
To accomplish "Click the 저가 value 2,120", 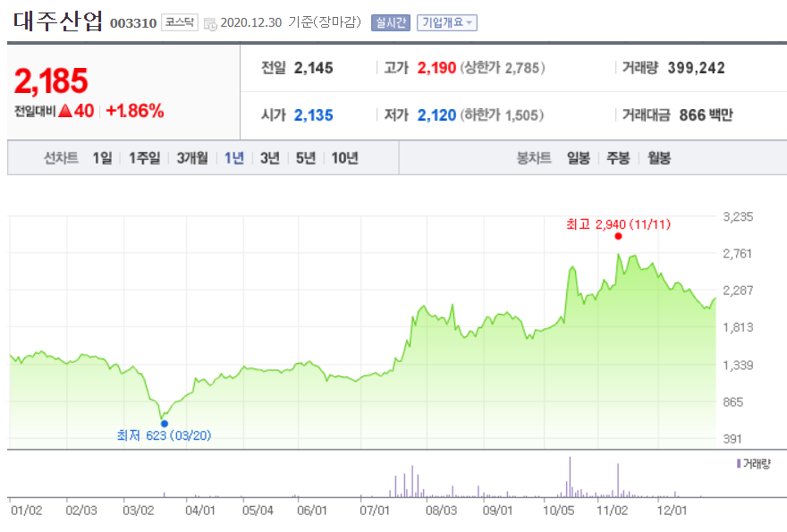I will [x=436, y=115].
